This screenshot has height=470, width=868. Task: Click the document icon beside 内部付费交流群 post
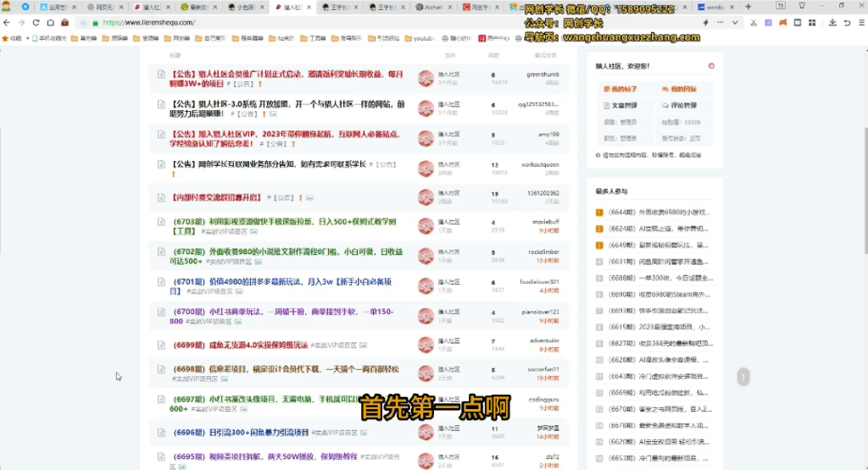161,197
